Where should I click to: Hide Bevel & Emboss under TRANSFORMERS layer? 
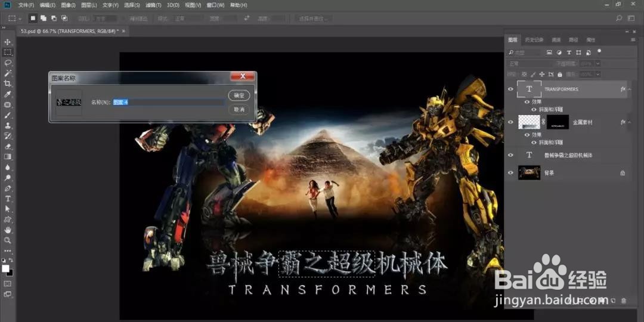(534, 110)
